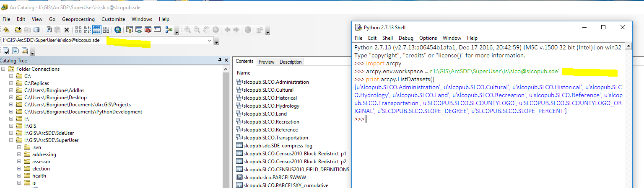Select the Identify info tool
The height and width of the screenshot is (188, 644).
pyautogui.click(x=248, y=30)
